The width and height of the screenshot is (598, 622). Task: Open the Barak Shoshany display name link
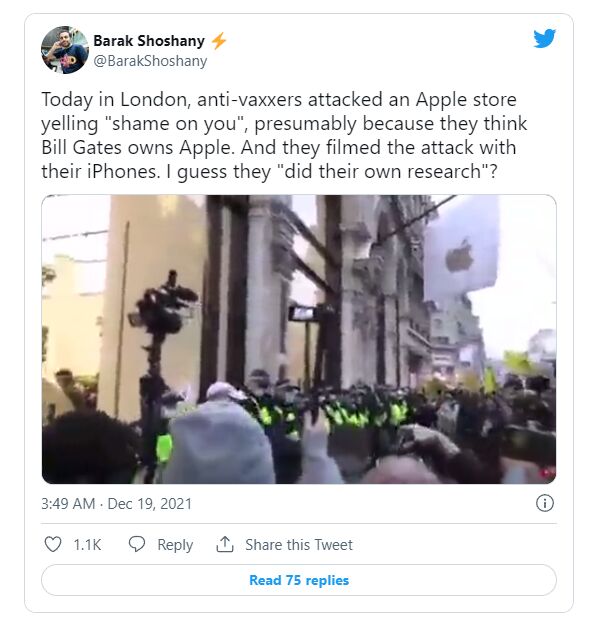[x=149, y=40]
